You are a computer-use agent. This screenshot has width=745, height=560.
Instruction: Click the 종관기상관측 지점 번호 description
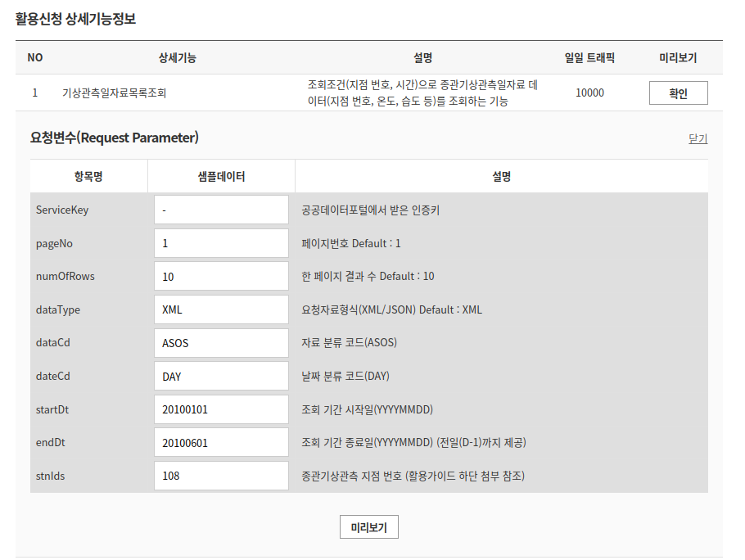point(413,476)
